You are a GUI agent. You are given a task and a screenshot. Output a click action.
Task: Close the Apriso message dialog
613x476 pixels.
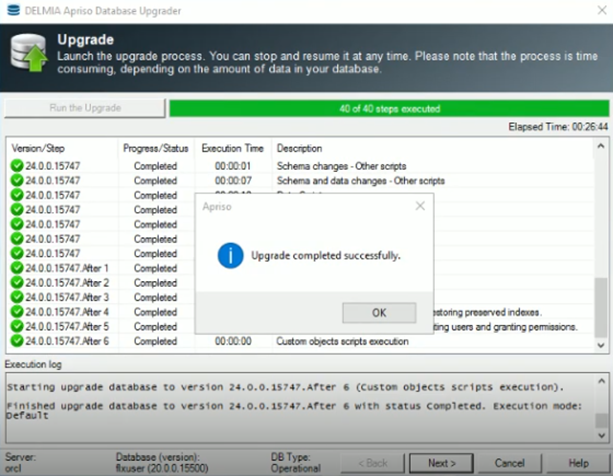[x=420, y=206]
